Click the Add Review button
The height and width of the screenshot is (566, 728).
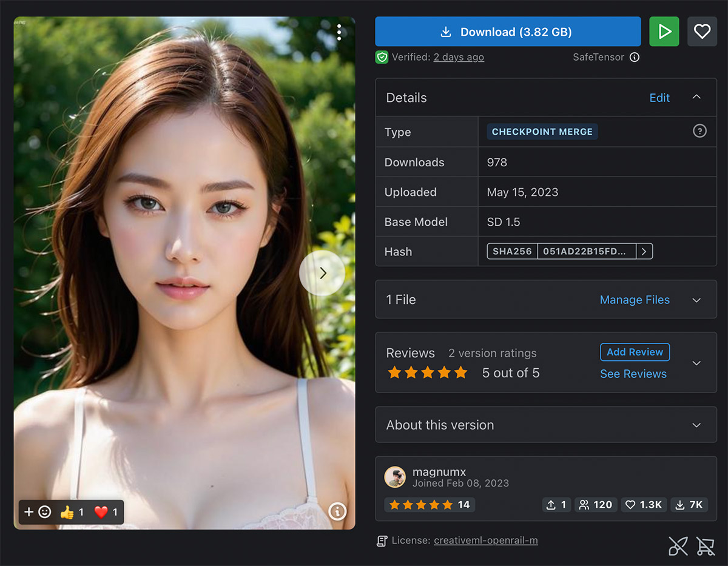click(635, 352)
